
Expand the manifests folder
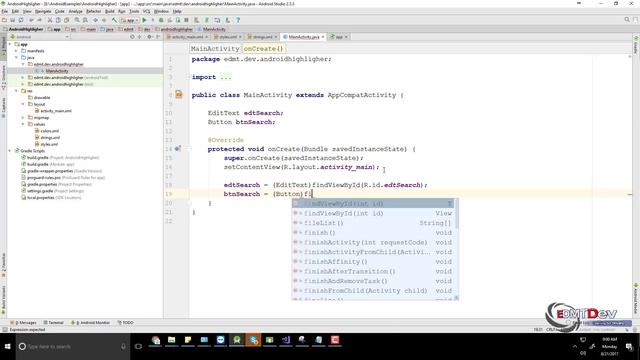coord(17,51)
